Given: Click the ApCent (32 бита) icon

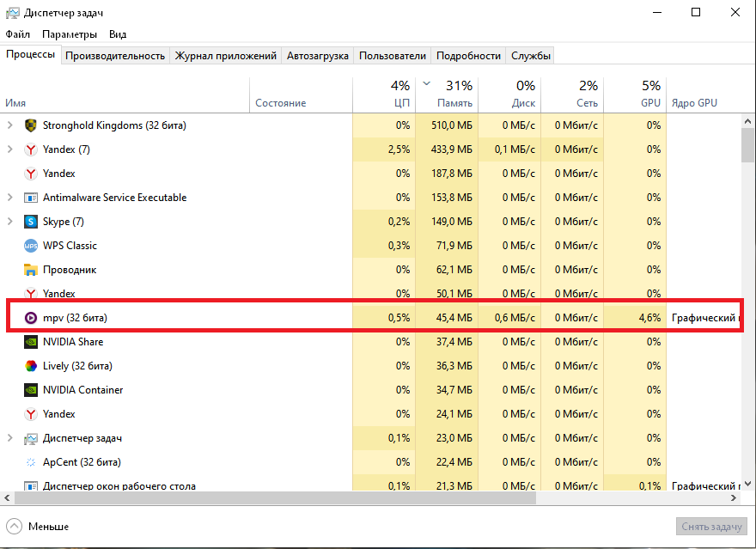Looking at the screenshot, I should (31, 462).
